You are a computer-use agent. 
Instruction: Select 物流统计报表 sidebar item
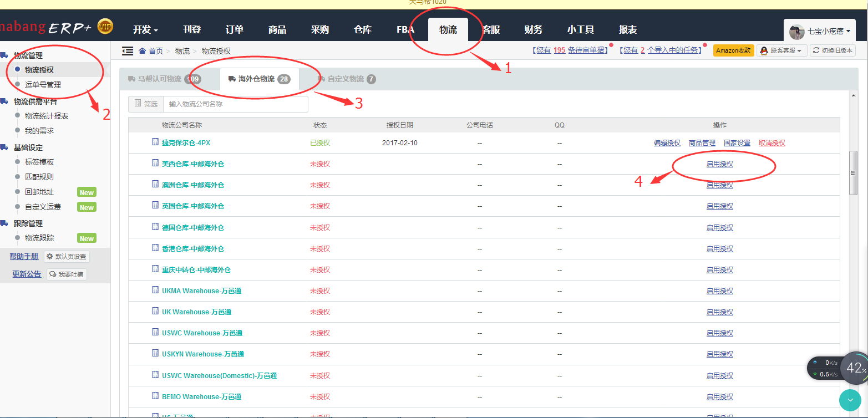click(x=47, y=116)
